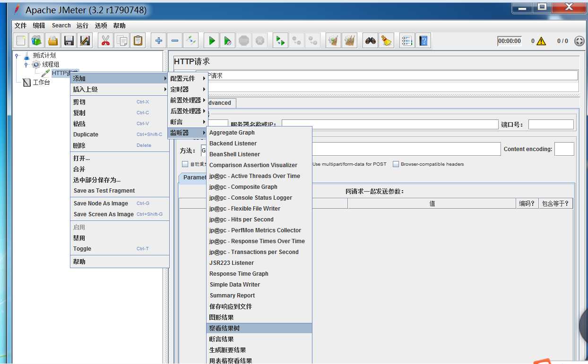Click the Content encoding input field
Screen dimensions: 588x364
pos(564,149)
